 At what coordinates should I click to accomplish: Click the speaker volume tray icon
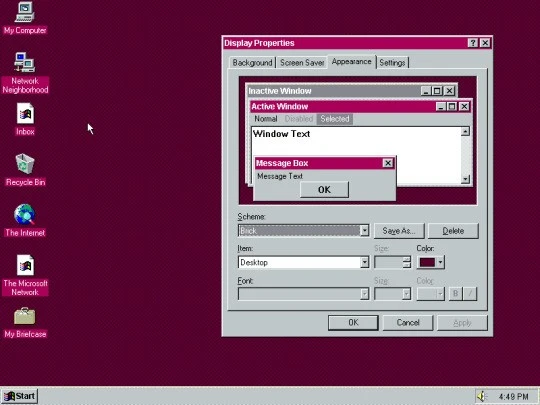[481, 396]
